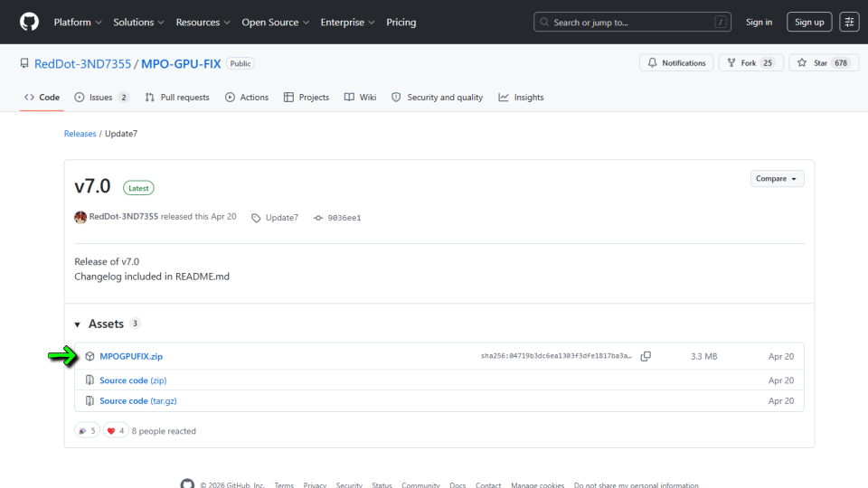Click the GitHub logo icon
868x488 pixels.
point(29,22)
